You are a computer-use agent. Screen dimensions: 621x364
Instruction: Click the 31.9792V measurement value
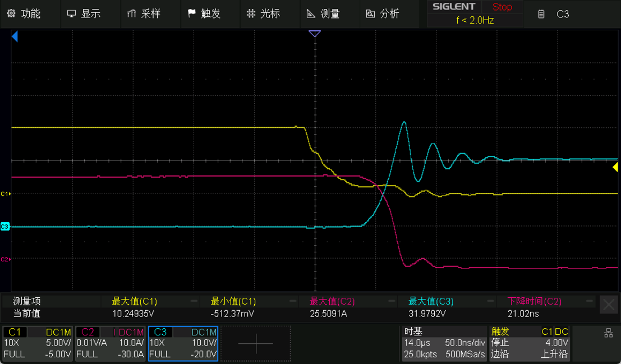(427, 314)
